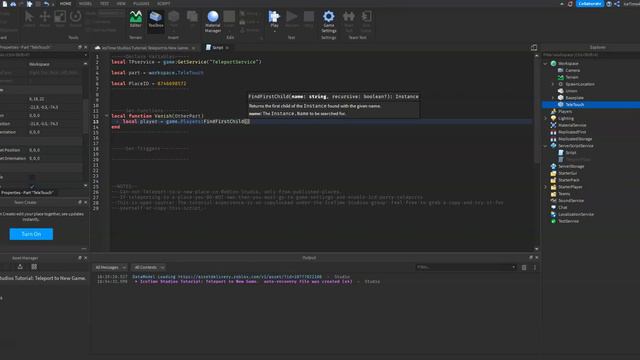The image size is (640, 360).
Task: Select StarterGui in Explorer
Action: coord(567,173)
